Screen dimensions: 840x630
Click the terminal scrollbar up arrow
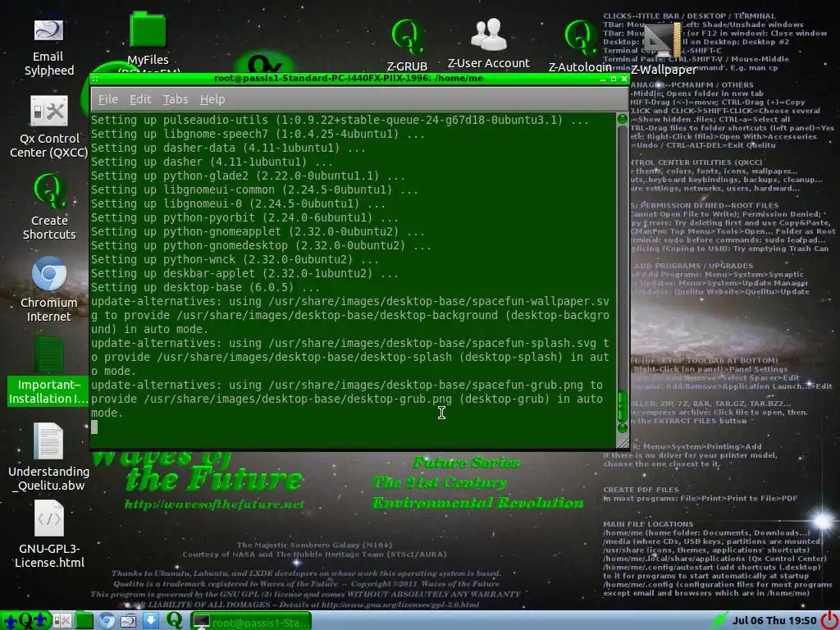[622, 119]
